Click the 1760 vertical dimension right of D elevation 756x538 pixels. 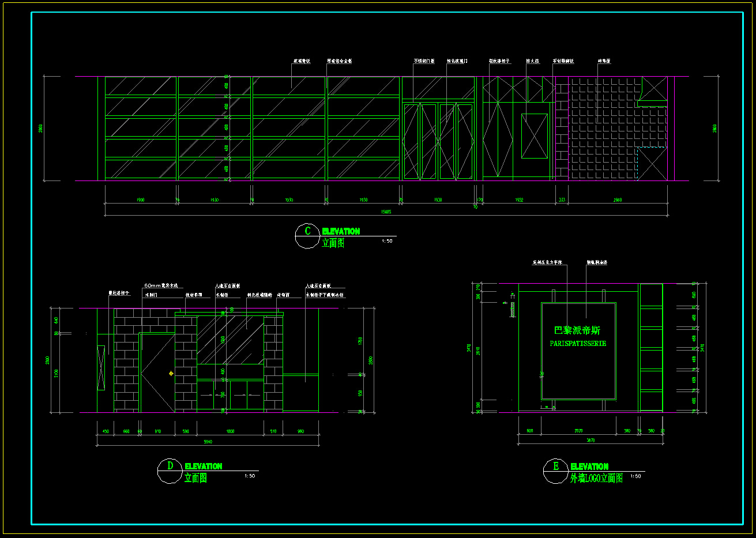coord(360,341)
